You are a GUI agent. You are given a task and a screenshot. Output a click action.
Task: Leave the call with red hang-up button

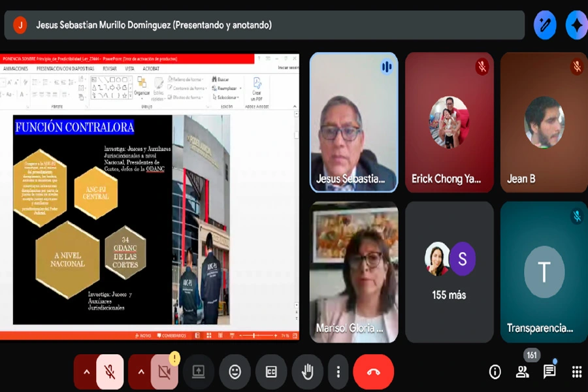pyautogui.click(x=374, y=372)
